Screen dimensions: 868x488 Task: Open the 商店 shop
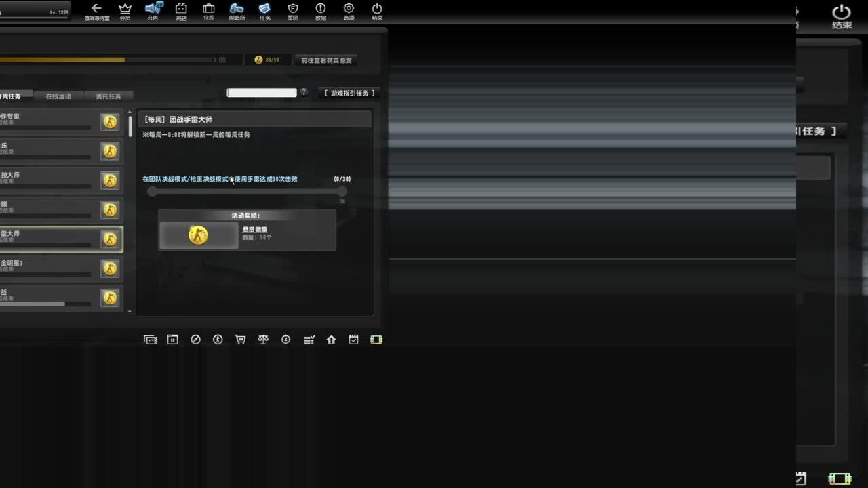[x=181, y=12]
